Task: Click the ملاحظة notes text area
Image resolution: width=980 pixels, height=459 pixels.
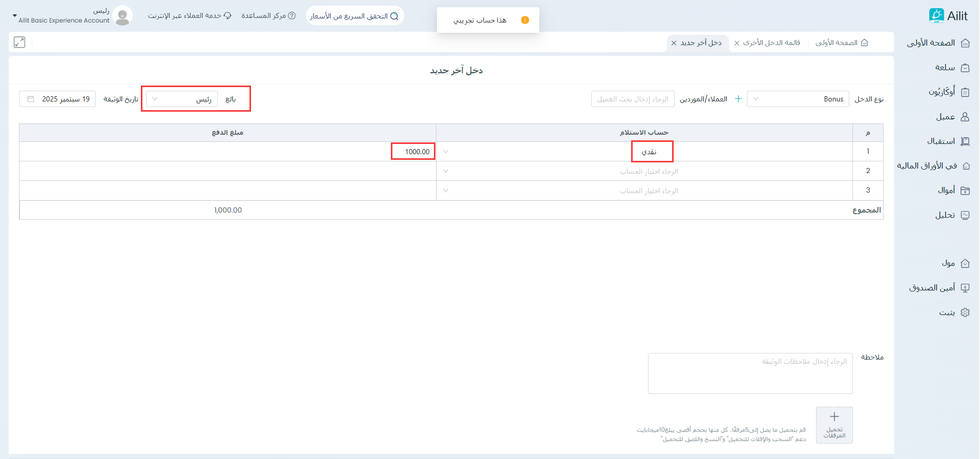Action: [750, 373]
